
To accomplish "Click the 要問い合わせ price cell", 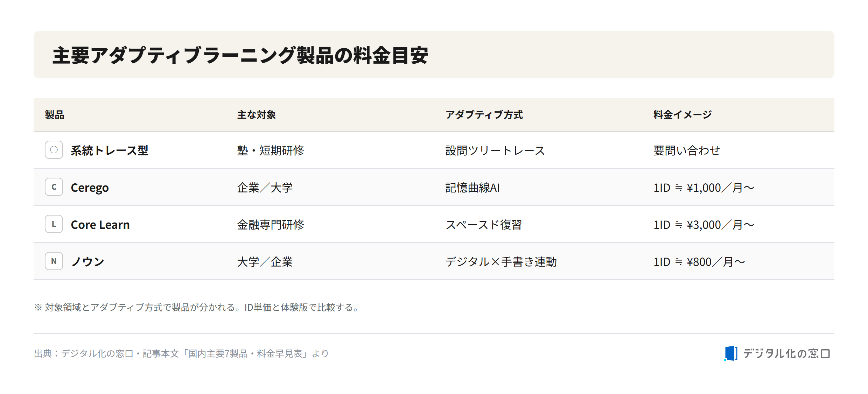I will [687, 150].
